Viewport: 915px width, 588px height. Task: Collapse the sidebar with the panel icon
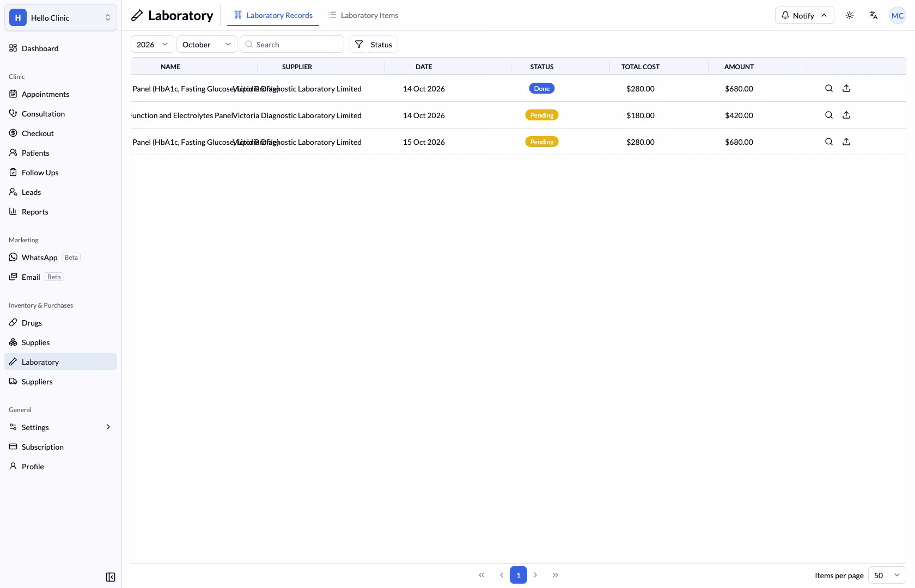(111, 577)
